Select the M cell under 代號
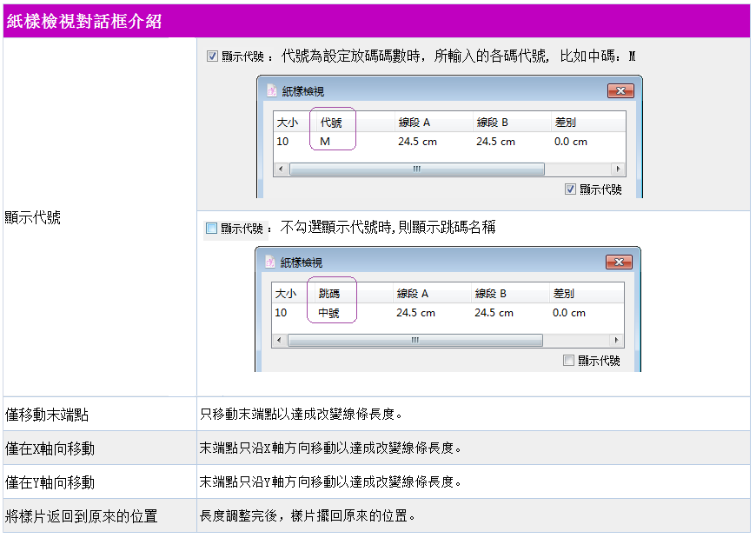This screenshot has height=538, width=756. coord(326,142)
